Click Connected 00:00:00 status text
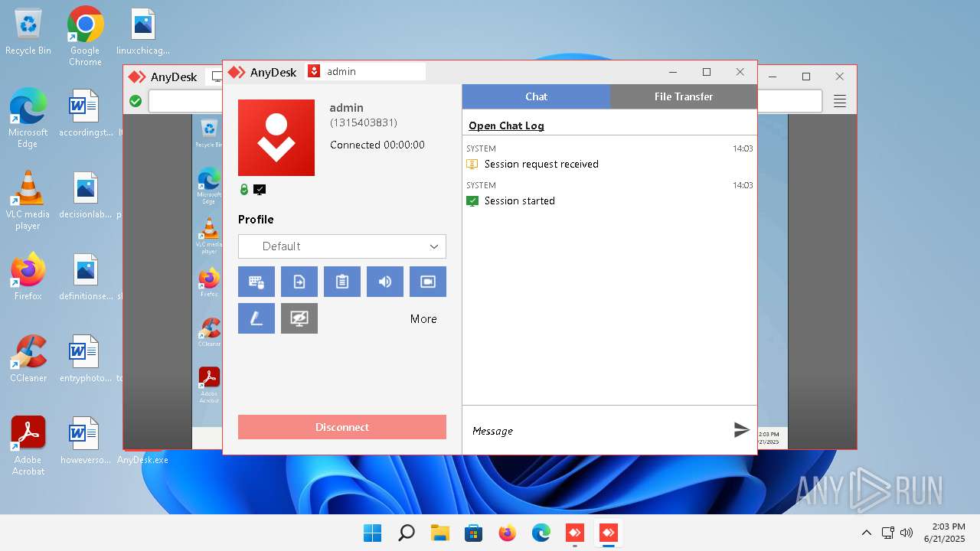The image size is (980, 551). [377, 145]
